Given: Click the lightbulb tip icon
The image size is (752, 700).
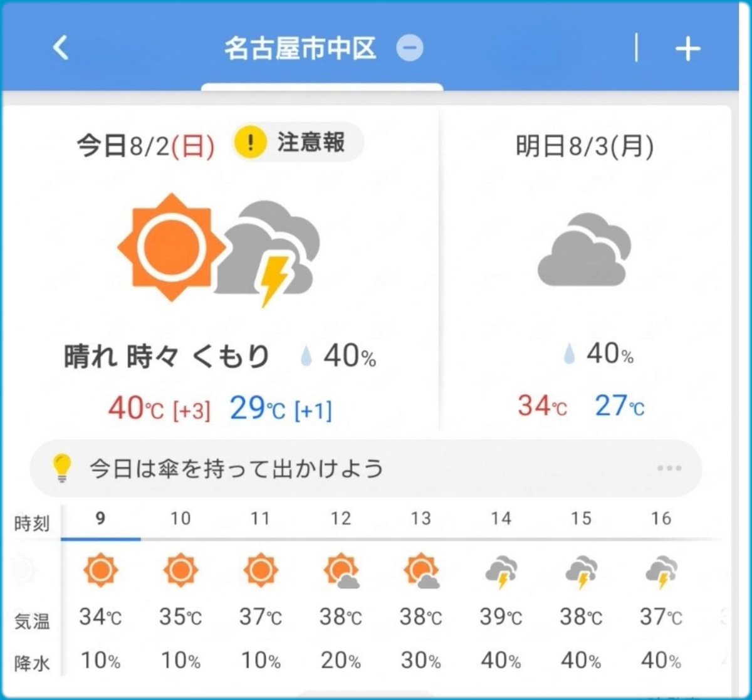Looking at the screenshot, I should (62, 468).
